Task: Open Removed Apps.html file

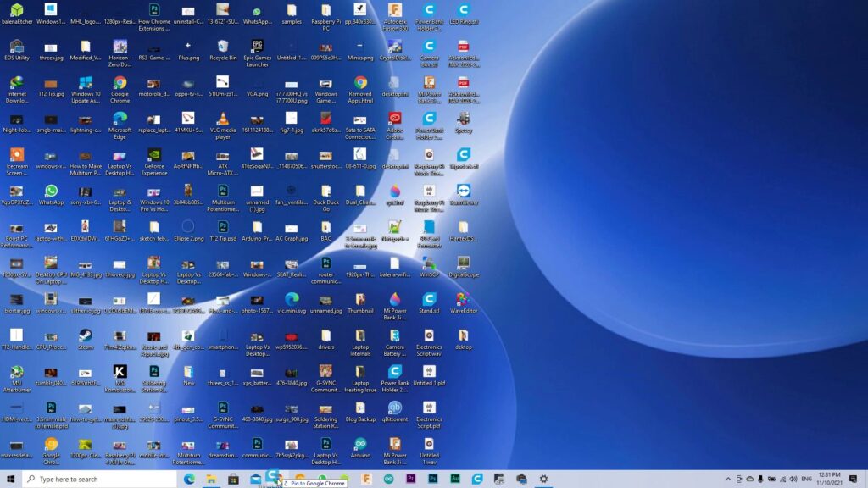Action: tap(360, 90)
